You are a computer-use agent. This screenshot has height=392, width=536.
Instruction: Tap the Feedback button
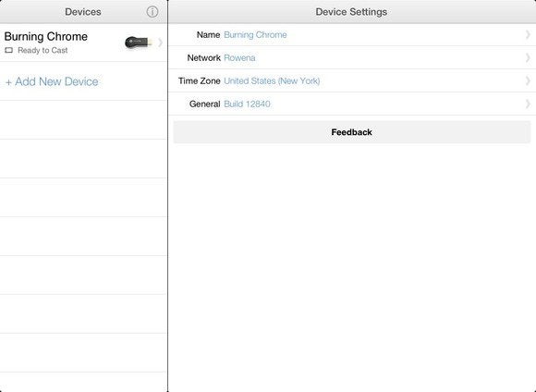point(352,132)
